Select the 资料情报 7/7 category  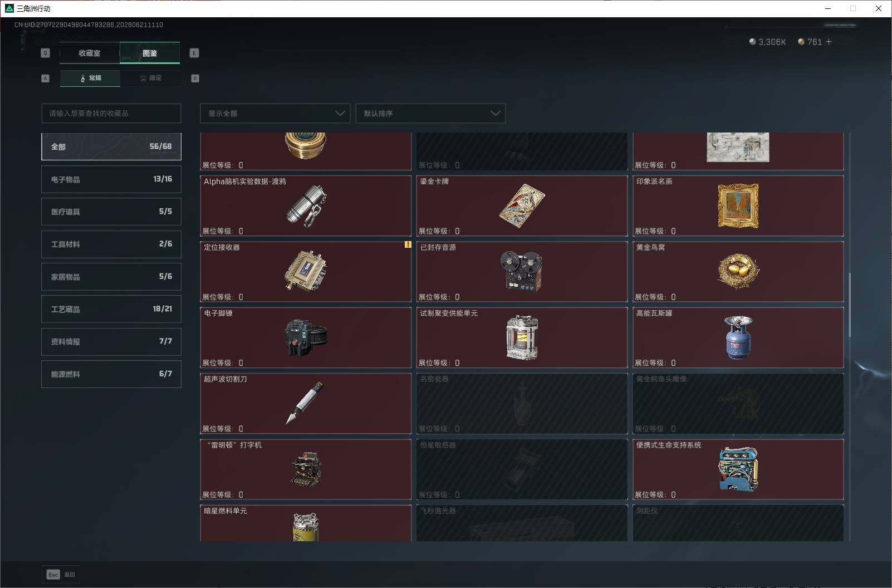click(111, 341)
